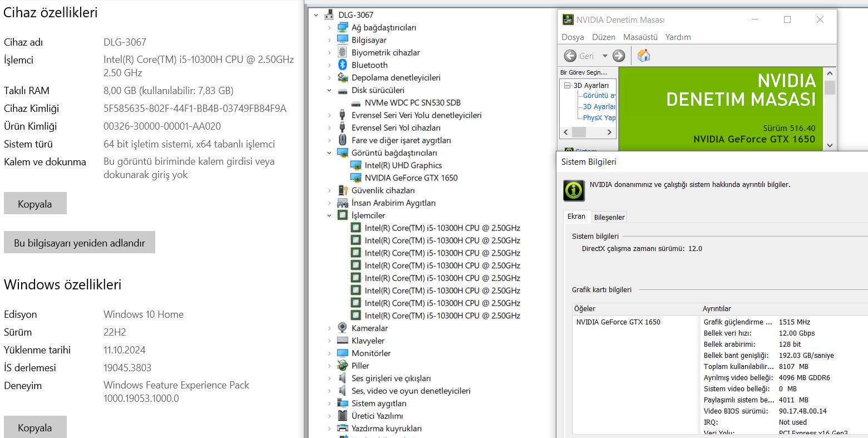Click the Depolama denetleyicileri icon

pos(342,77)
